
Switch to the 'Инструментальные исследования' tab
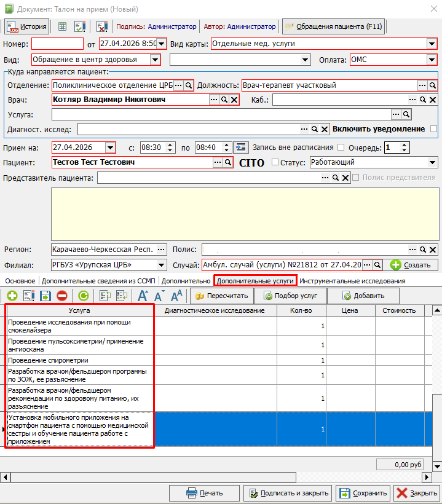[352, 281]
